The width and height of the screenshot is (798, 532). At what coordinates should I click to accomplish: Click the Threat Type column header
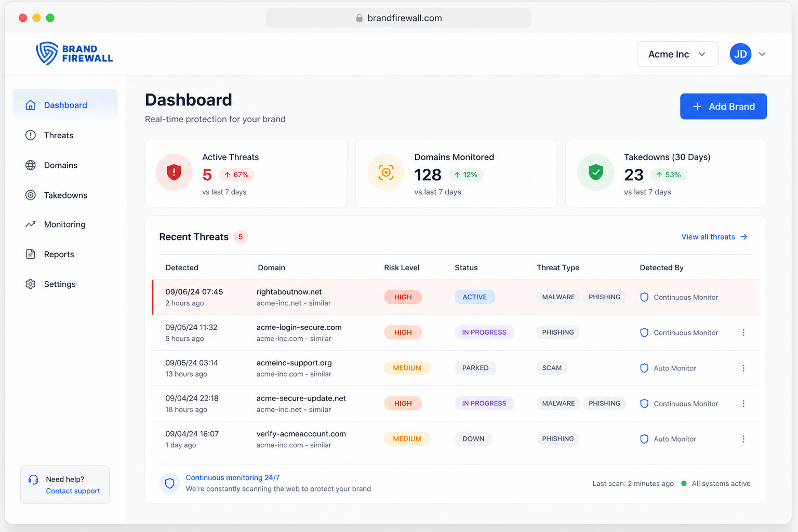(558, 268)
